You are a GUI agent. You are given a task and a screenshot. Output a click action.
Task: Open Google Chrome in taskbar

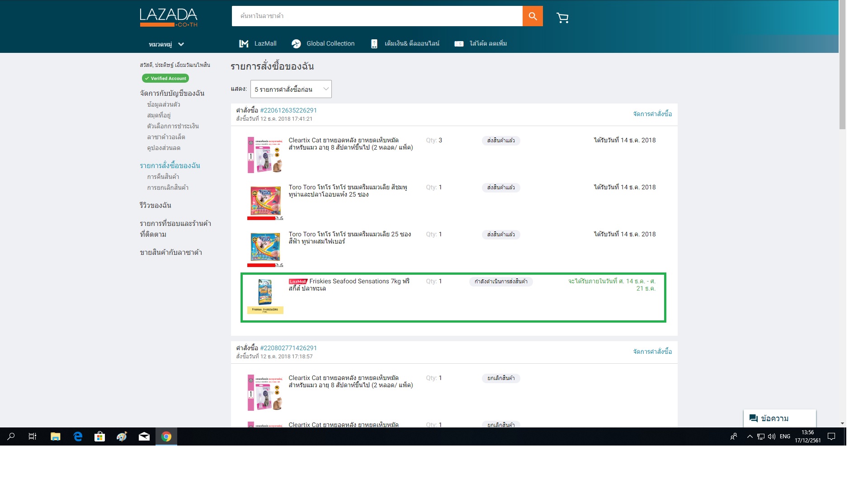click(166, 436)
